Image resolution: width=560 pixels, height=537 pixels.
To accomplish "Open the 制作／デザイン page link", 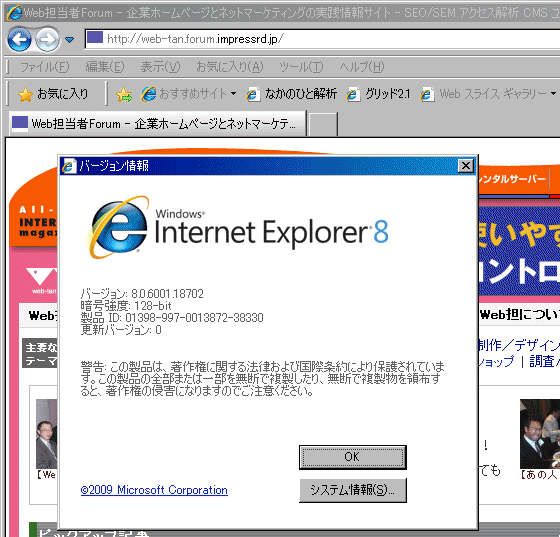I will coord(519,345).
